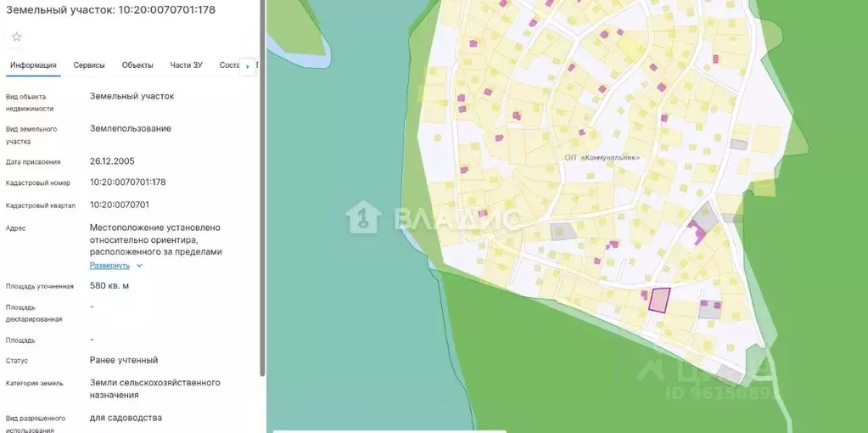
Task: Click the cadastral number value 10:20:0070701:178
Action: pos(127,183)
